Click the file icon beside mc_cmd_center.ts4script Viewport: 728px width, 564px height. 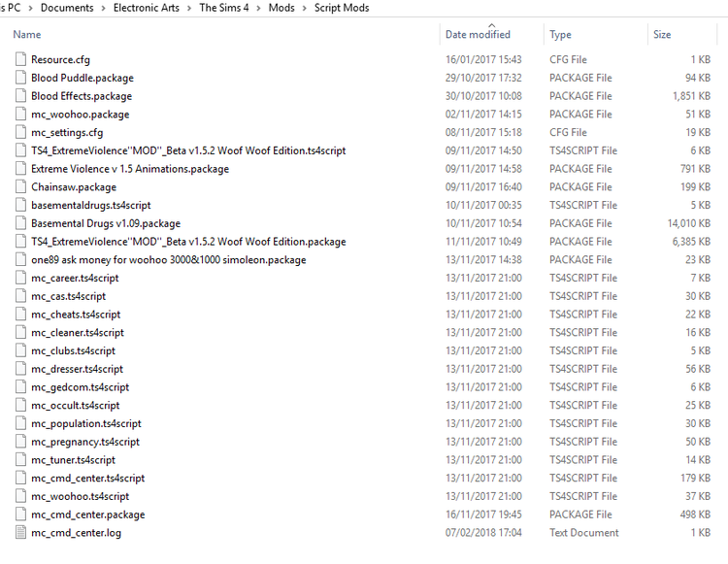[20, 478]
